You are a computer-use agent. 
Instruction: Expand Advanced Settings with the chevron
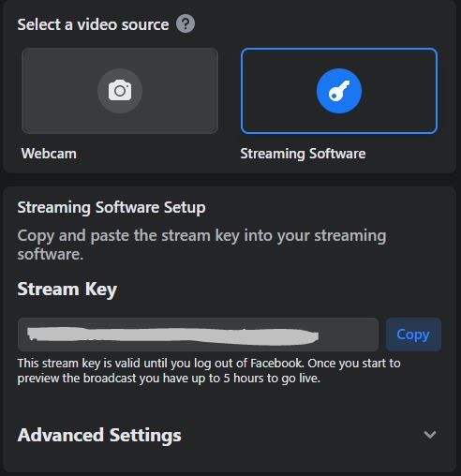click(430, 435)
